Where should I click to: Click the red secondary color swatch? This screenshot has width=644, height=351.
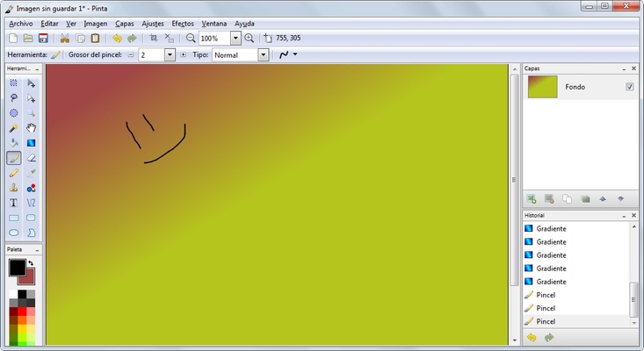click(29, 279)
